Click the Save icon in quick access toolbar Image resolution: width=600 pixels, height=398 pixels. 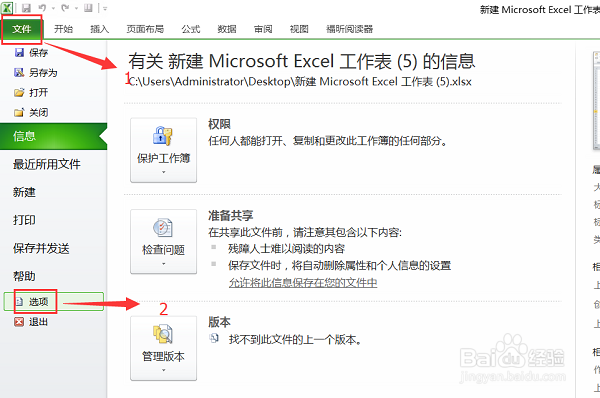(x=26, y=8)
